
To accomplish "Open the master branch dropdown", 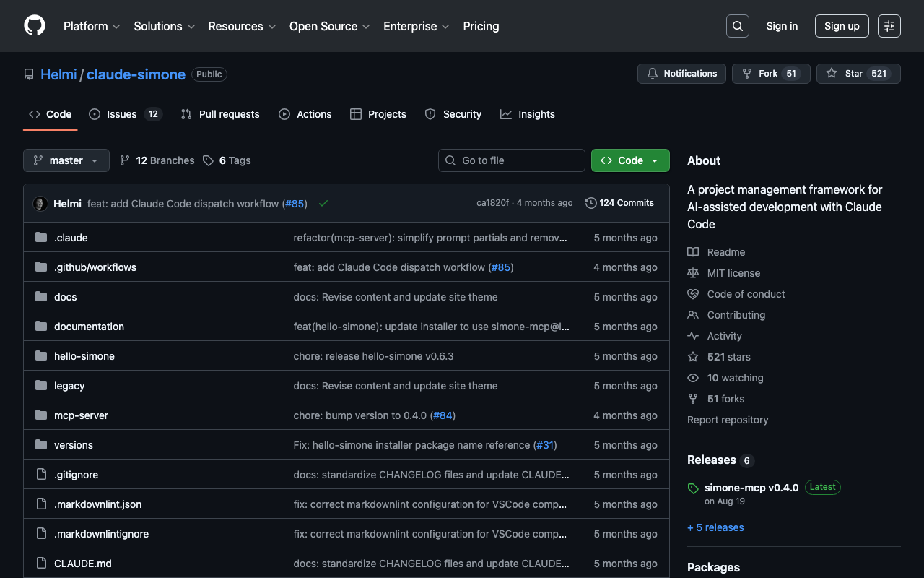I will click(x=66, y=160).
